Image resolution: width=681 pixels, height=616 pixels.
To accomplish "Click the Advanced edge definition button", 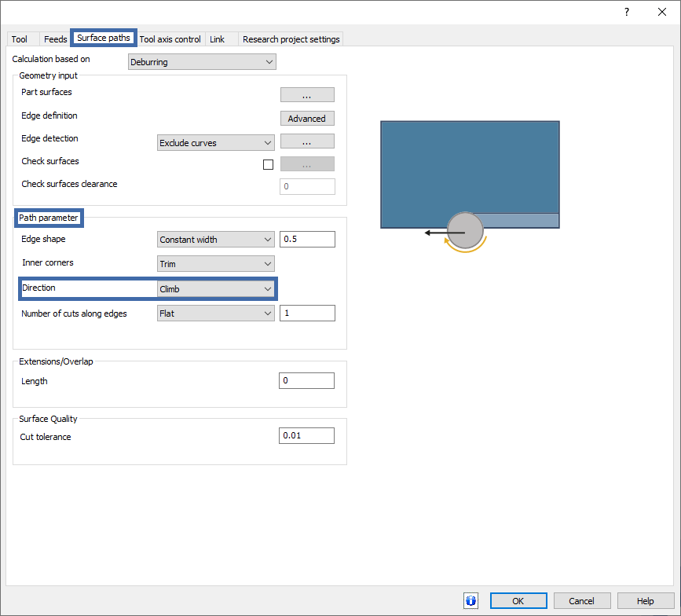I will (x=307, y=118).
